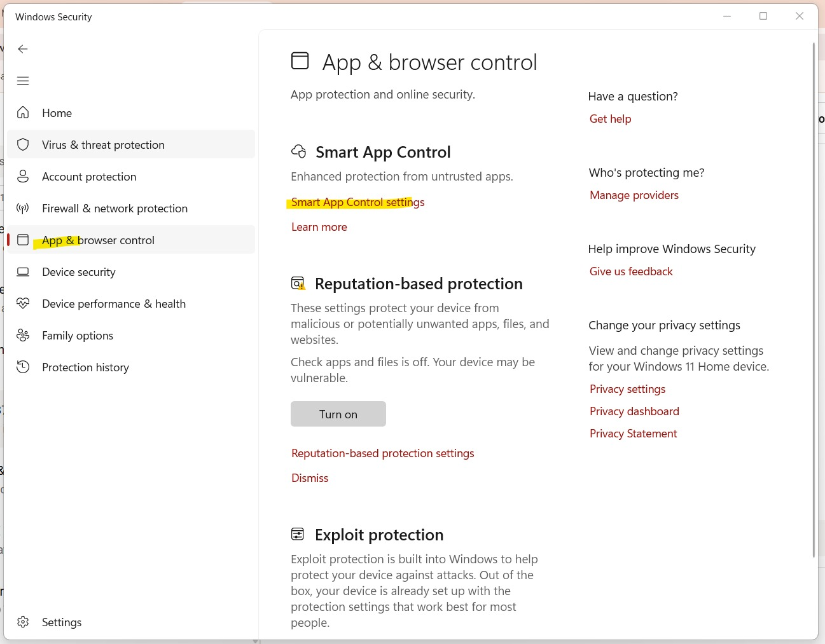Select Virus & threat protection
The height and width of the screenshot is (644, 825).
click(131, 144)
